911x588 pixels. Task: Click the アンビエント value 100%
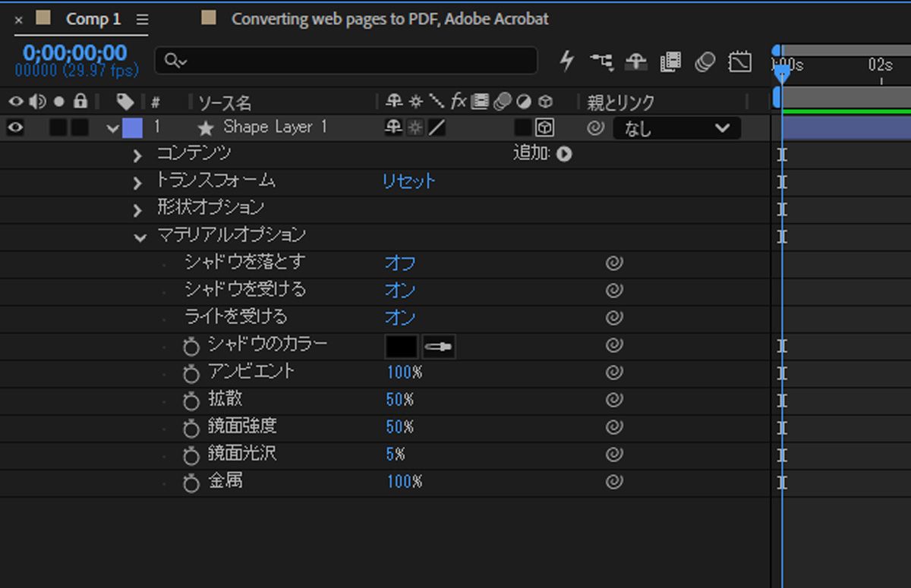pos(404,373)
